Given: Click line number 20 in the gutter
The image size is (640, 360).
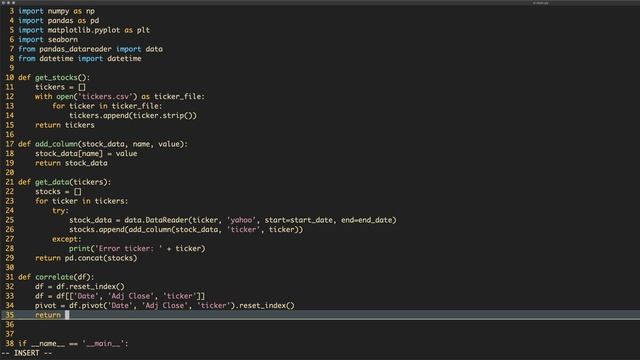Looking at the screenshot, I should click(9, 173).
